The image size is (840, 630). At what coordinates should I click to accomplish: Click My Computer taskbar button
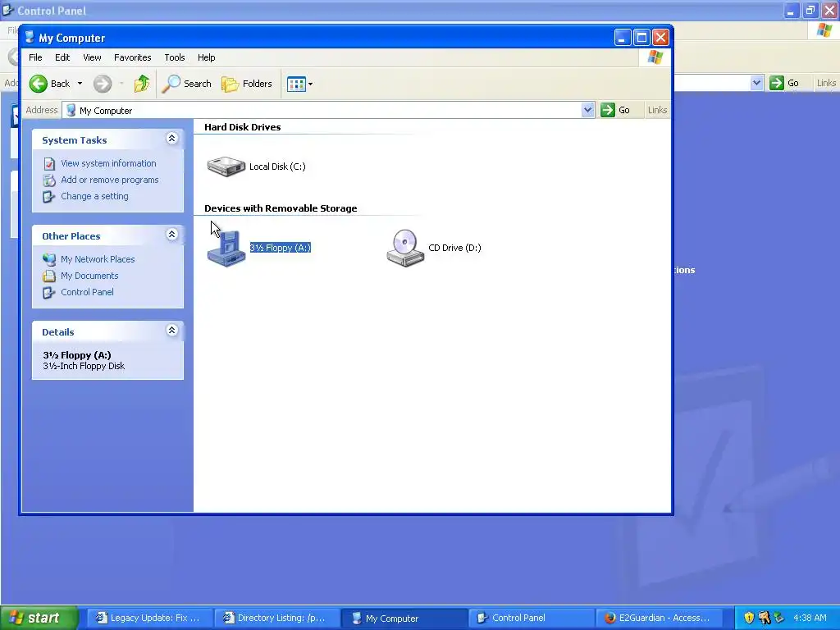pos(403,619)
